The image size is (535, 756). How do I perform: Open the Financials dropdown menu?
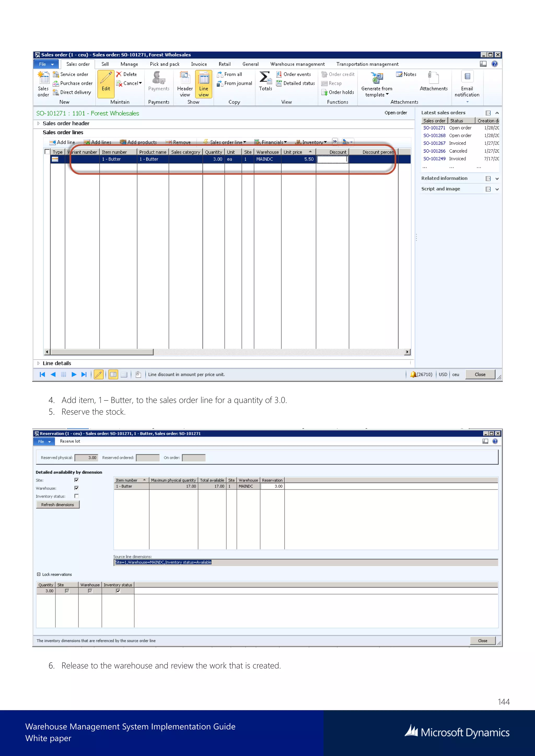270,142
